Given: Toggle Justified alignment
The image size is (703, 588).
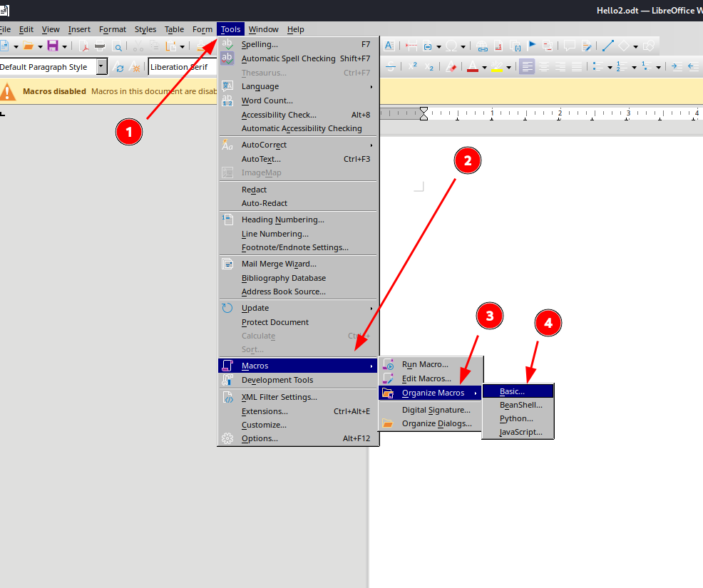Looking at the screenshot, I should [577, 67].
